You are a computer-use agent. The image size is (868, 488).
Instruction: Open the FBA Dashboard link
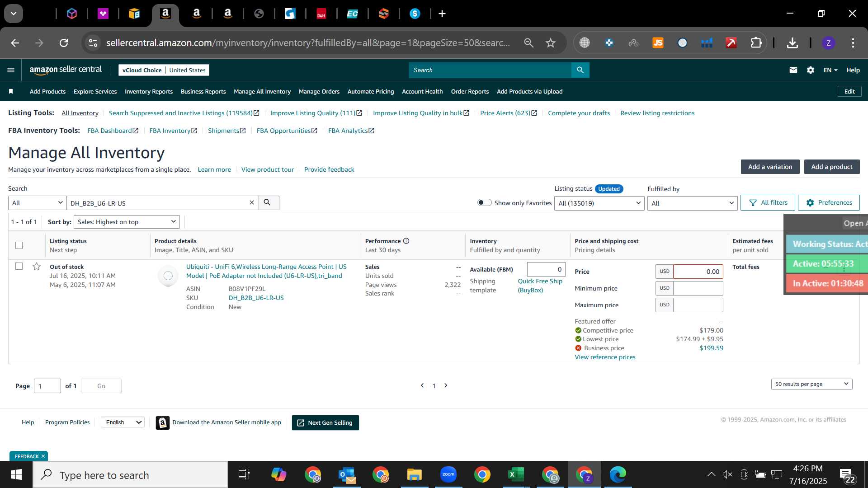pyautogui.click(x=113, y=131)
